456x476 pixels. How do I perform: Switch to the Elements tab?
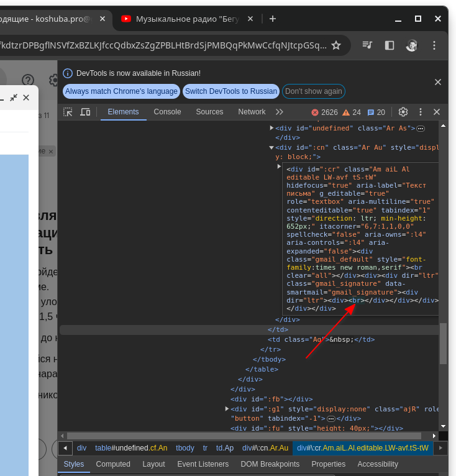(x=123, y=112)
